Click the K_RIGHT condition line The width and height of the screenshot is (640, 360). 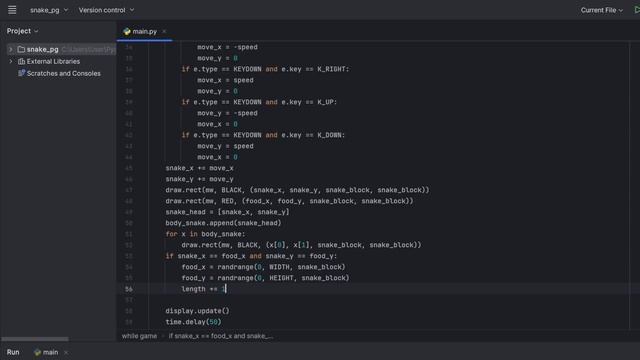[265, 69]
